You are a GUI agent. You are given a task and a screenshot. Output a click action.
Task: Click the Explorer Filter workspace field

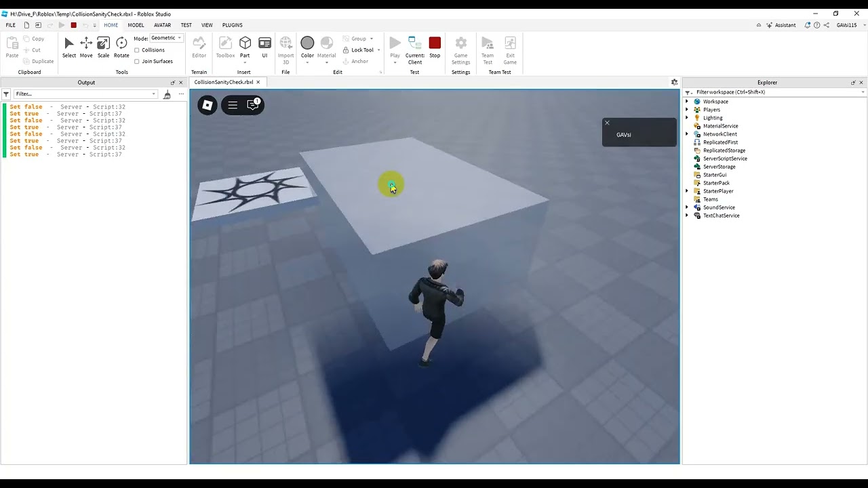click(x=778, y=92)
